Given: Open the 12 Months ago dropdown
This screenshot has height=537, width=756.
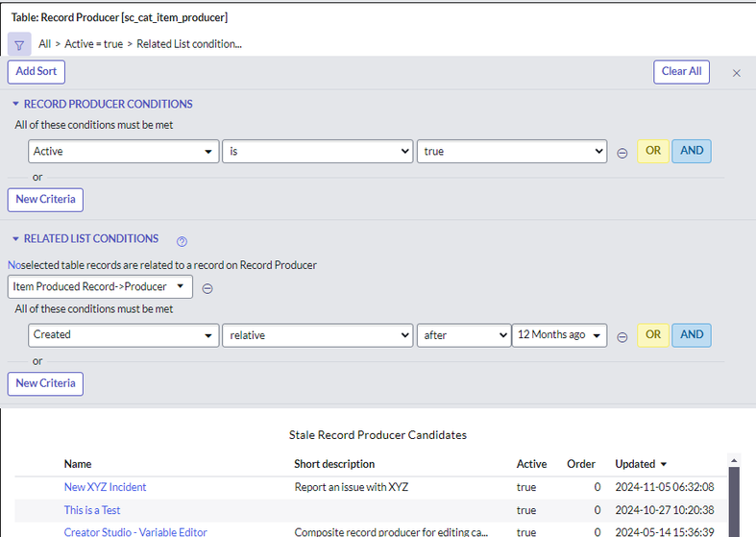Looking at the screenshot, I should 559,335.
